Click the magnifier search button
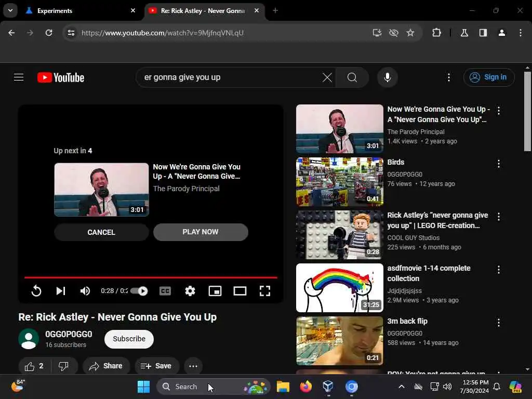Screen dimensions: 532x399 pyautogui.click(x=352, y=78)
